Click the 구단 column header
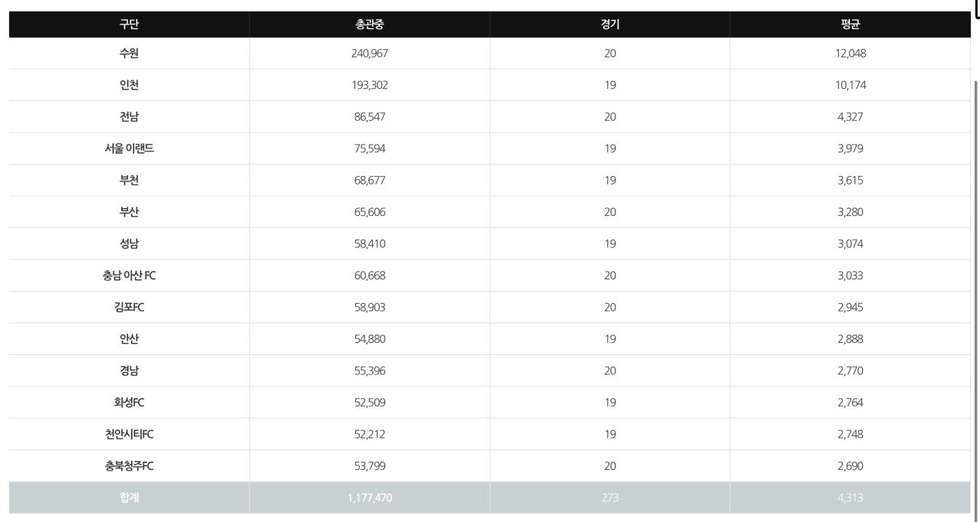Screen dimensions: 980x522 129,24
